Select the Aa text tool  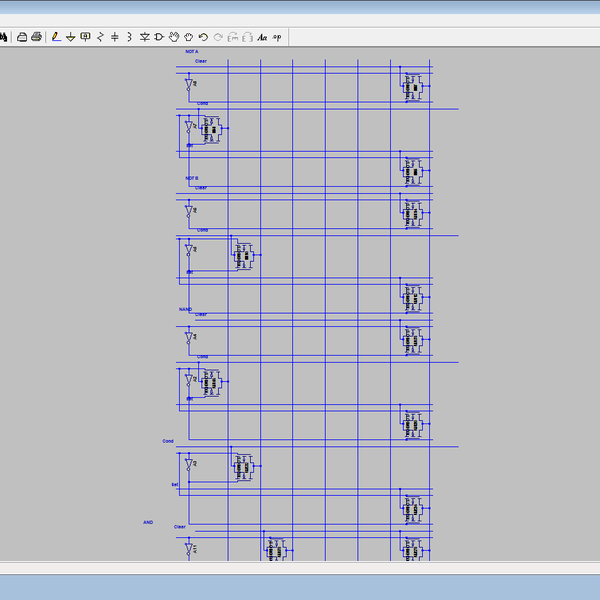click(x=262, y=37)
